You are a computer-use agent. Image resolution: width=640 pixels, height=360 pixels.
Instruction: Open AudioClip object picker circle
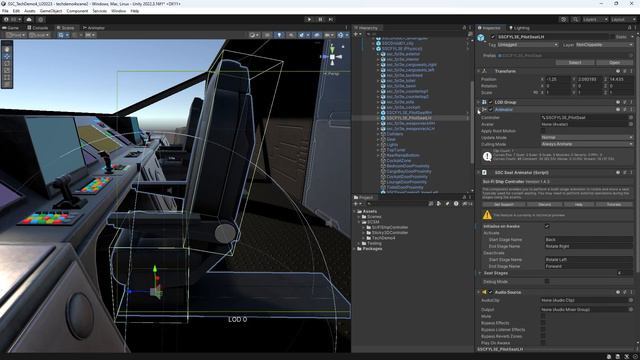point(631,300)
